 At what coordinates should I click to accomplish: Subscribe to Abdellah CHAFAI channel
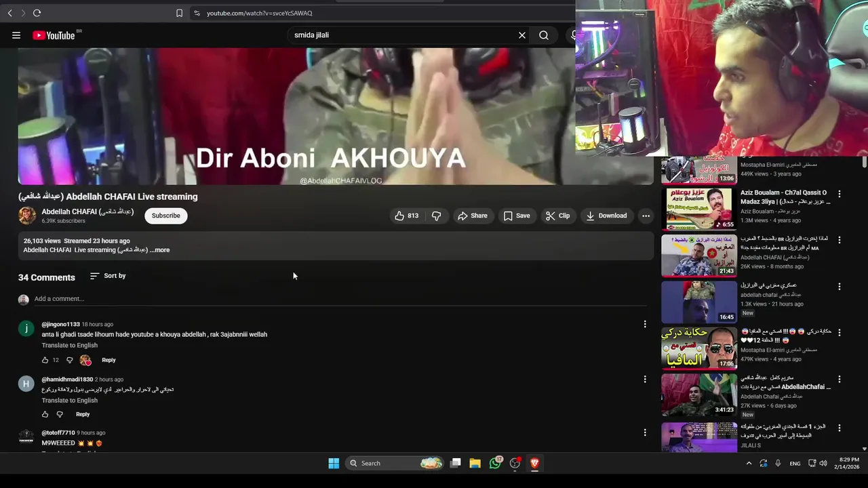coord(166,216)
